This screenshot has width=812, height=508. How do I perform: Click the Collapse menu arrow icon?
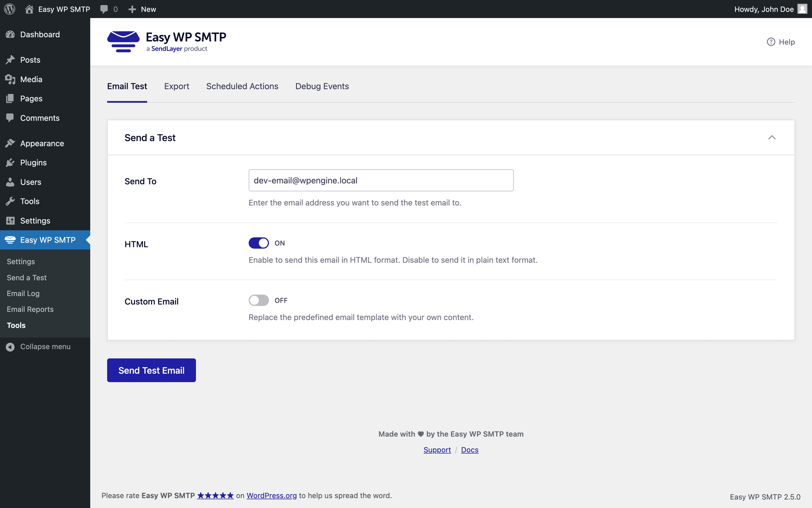tap(10, 347)
